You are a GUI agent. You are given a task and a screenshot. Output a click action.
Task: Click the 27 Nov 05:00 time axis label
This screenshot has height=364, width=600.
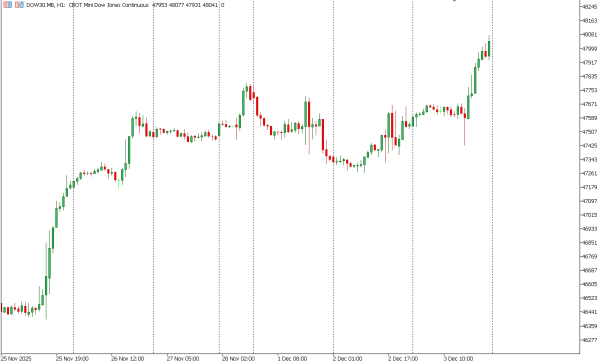point(183,359)
